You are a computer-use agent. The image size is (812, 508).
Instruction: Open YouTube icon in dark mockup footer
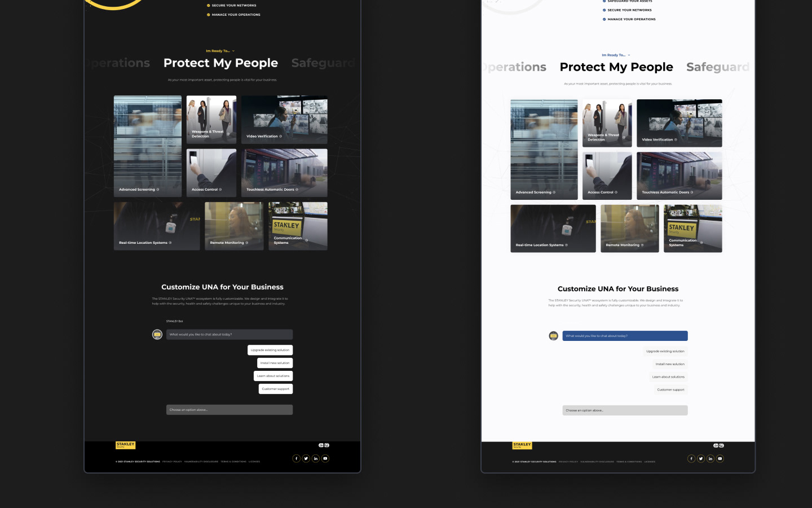pos(325,458)
